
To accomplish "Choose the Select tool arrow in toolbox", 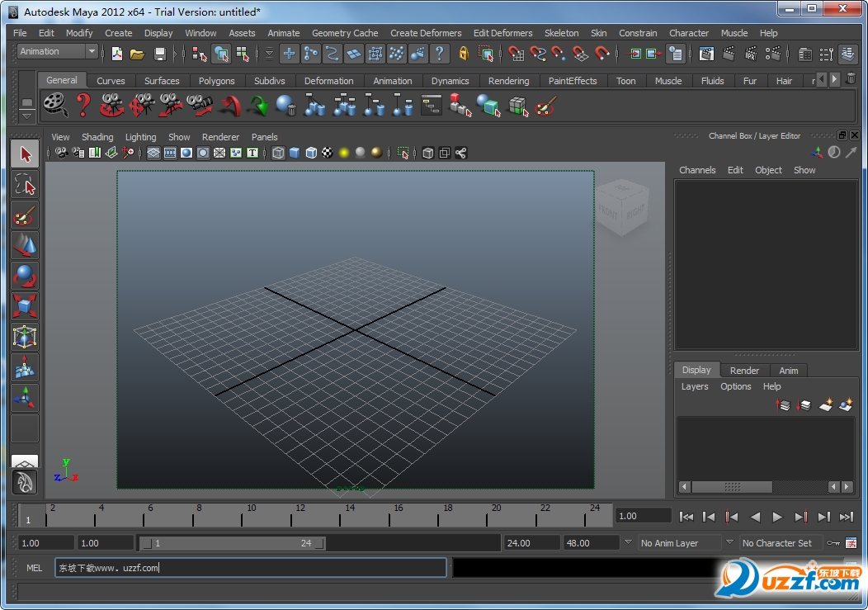I will pyautogui.click(x=25, y=154).
